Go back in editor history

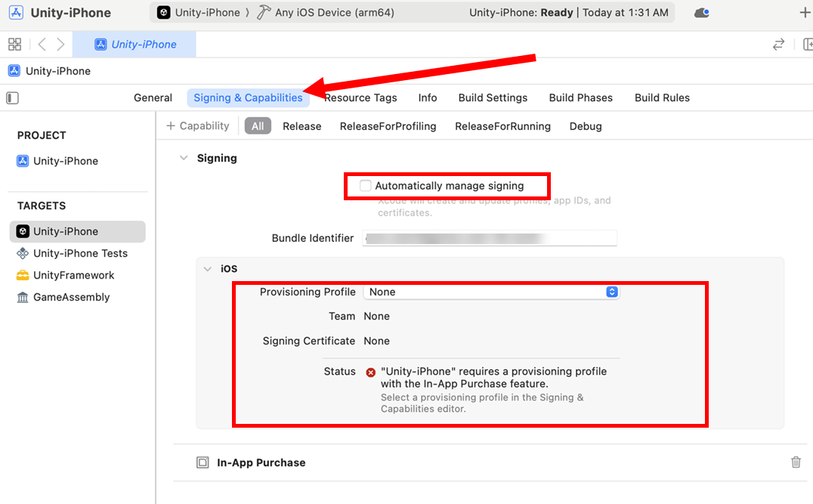click(42, 44)
